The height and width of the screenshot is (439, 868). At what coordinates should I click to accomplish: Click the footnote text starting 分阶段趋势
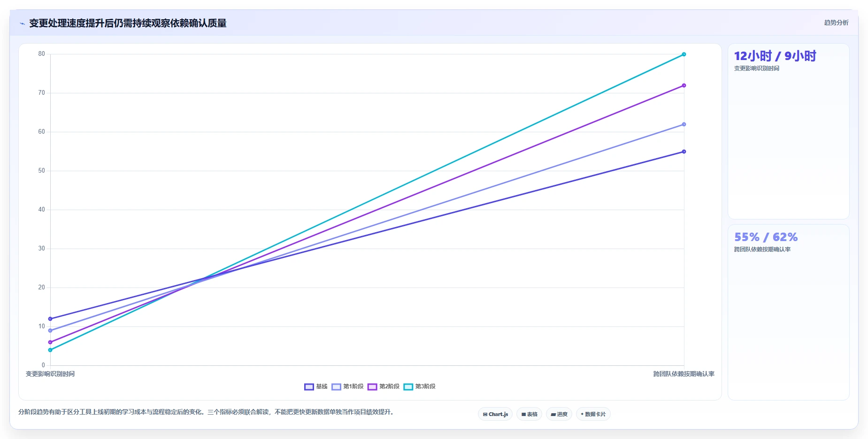tap(206, 412)
